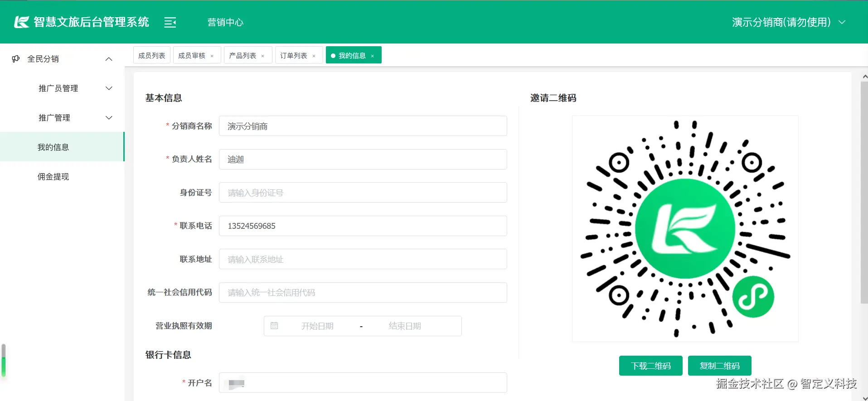The image size is (868, 401).
Task: Select 我的信息 in the sidebar
Action: pyautogui.click(x=62, y=147)
